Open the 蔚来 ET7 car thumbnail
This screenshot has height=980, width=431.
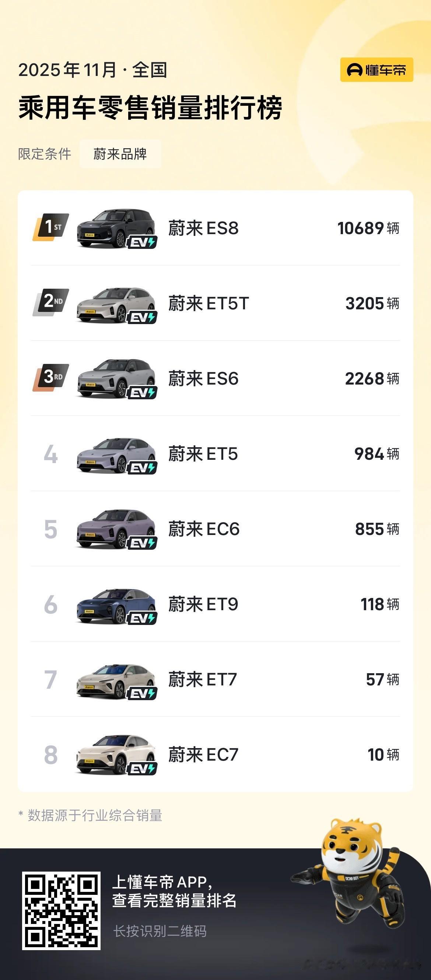pos(116,681)
